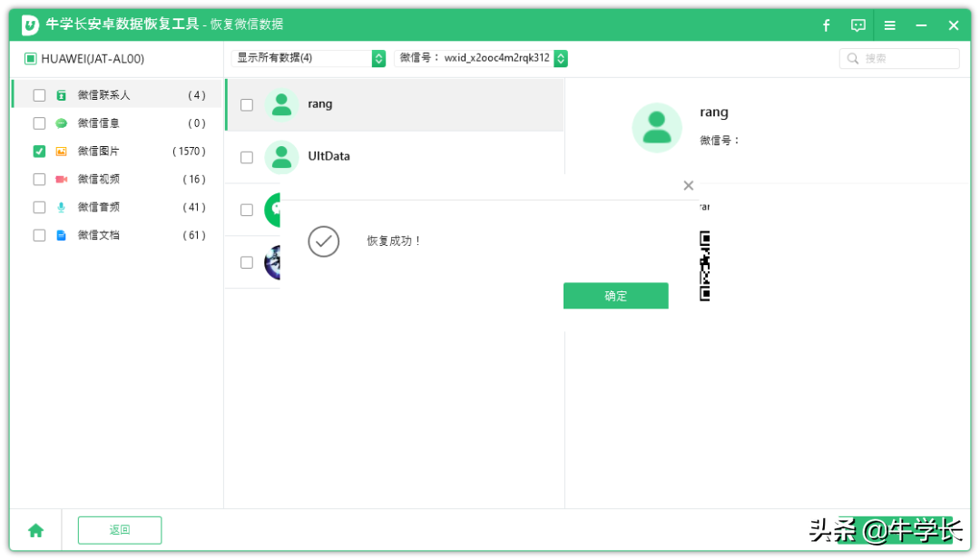
Task: Click the WeChat audio microphone icon
Action: coord(62,208)
